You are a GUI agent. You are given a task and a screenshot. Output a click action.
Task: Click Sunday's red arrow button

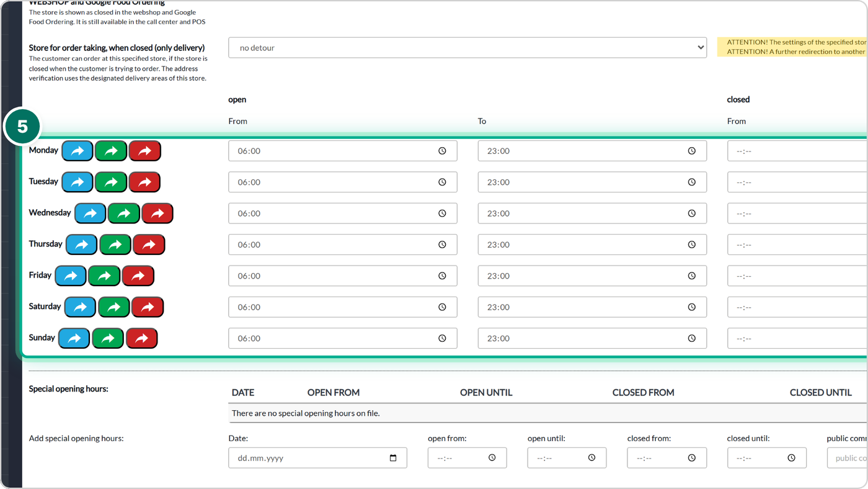[x=142, y=338]
